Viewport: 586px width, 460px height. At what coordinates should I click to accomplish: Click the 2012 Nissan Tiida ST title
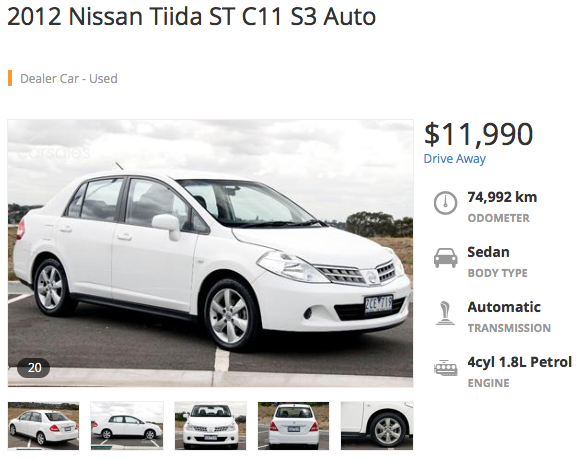coord(191,16)
